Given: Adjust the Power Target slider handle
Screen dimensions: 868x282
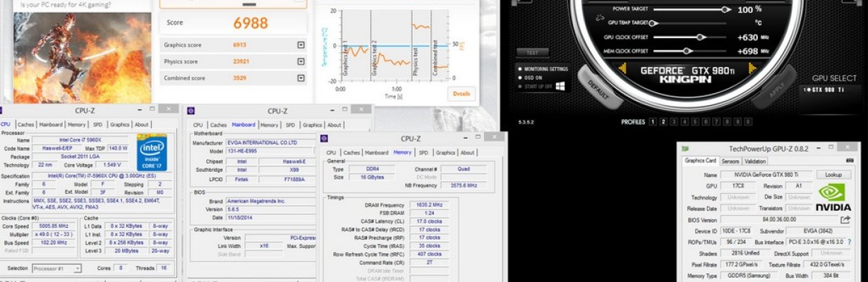Looking at the screenshot, I should 725,9.
